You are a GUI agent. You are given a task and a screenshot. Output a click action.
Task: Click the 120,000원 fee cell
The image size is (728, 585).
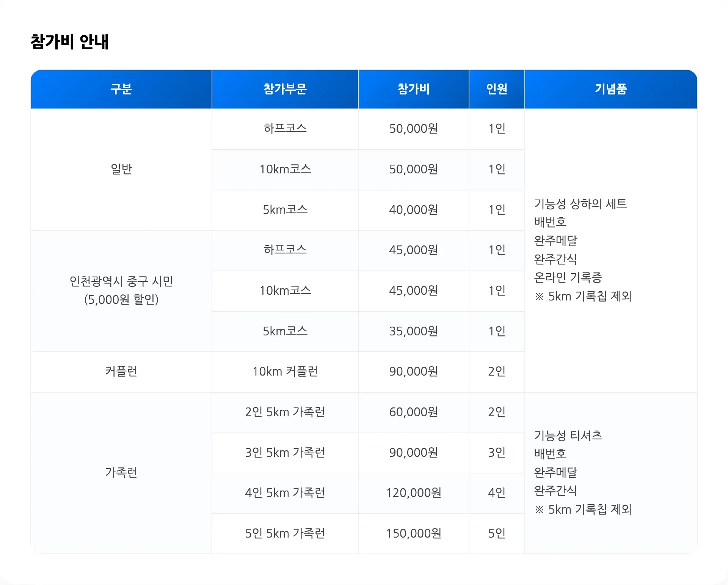413,493
